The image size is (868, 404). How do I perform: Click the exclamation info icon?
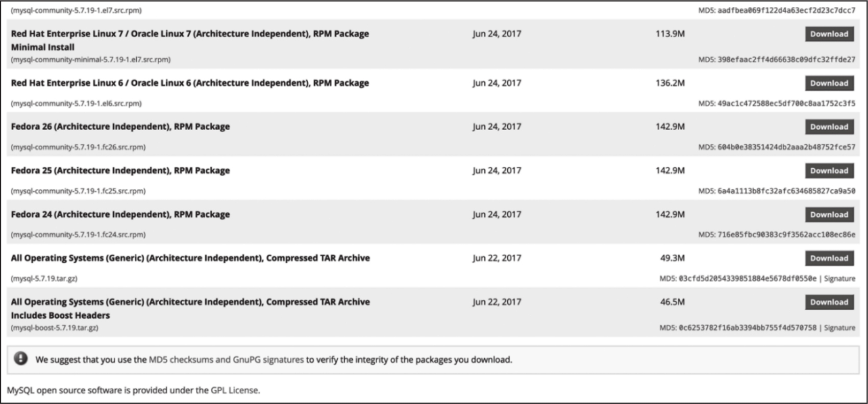tap(21, 359)
